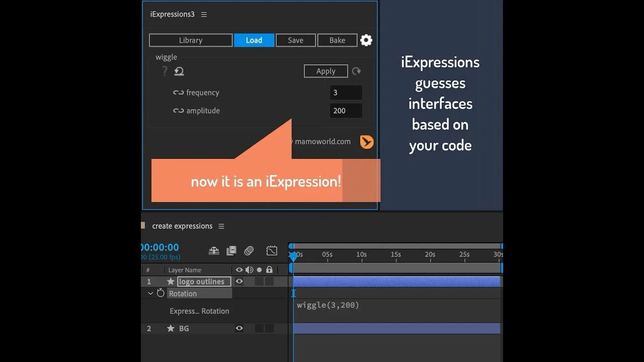Click the Rotation stopwatch icon
Image resolution: width=644 pixels, height=362 pixels.
(x=160, y=293)
